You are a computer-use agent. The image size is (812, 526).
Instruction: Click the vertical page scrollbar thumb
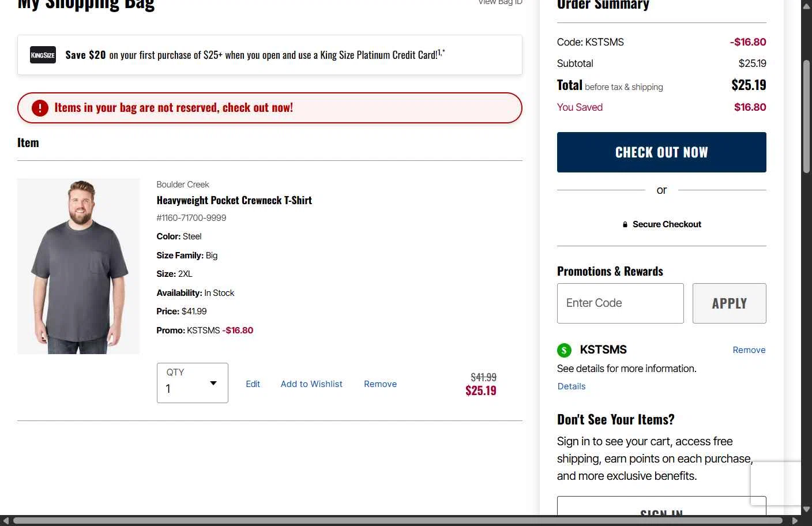point(806,115)
